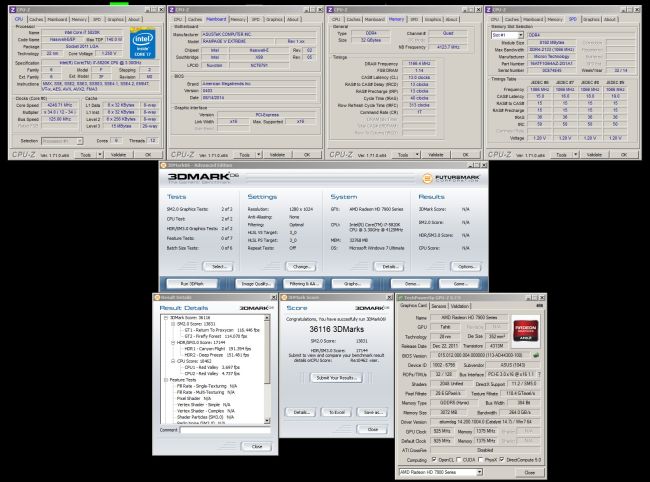The image size is (650, 482).
Task: Open Tools dropdown arrow in CPU-Z SPD window
Action: point(575,155)
